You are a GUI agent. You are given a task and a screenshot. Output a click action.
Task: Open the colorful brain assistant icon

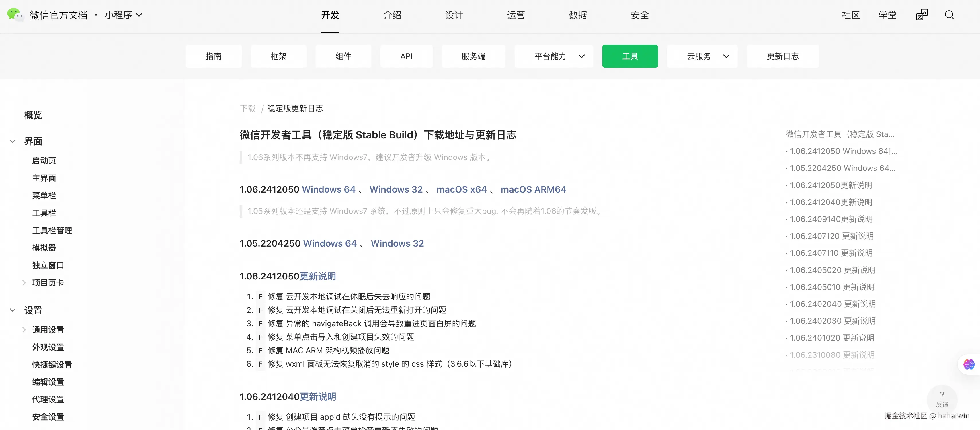point(969,364)
